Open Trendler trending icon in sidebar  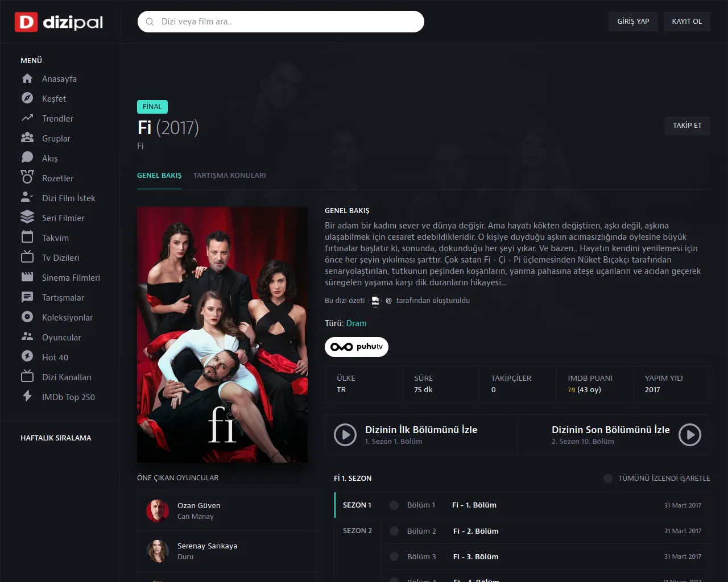pos(27,118)
